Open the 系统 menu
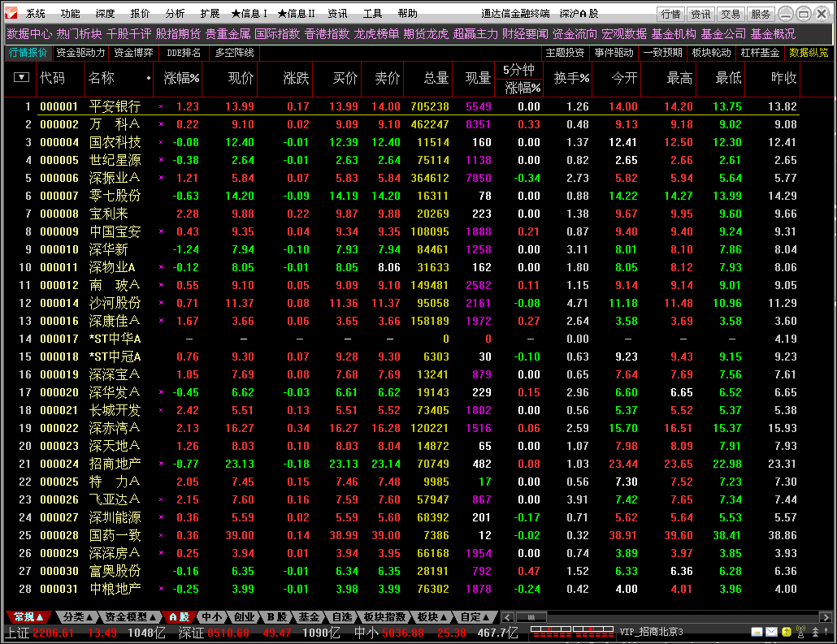 (35, 14)
